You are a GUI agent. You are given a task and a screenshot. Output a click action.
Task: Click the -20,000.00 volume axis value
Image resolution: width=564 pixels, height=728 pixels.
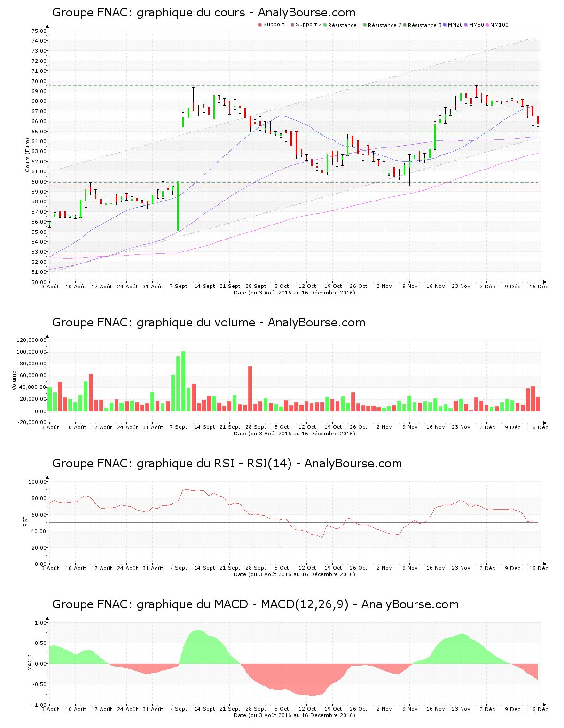pos(31,422)
